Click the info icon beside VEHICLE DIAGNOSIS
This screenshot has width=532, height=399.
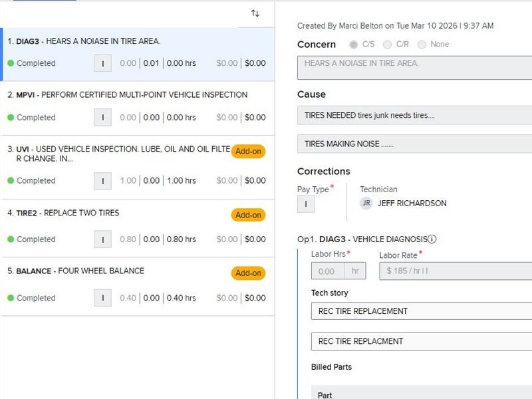point(432,239)
